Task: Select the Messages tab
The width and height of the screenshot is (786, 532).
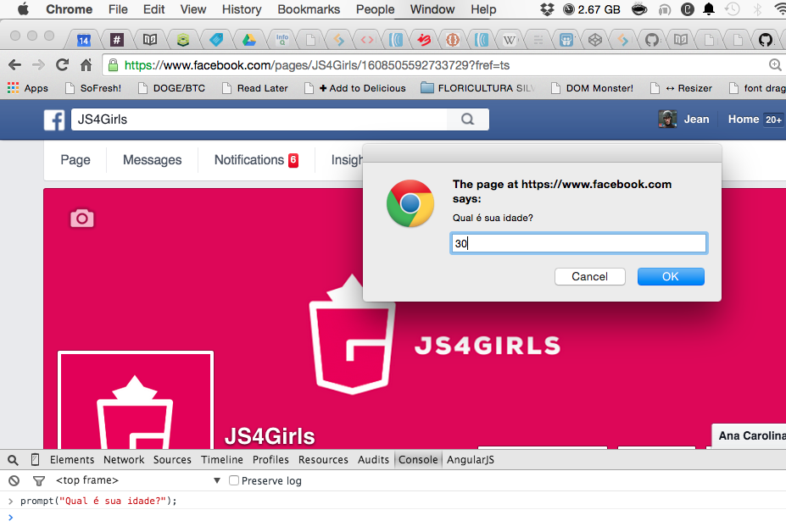Action: click(152, 160)
